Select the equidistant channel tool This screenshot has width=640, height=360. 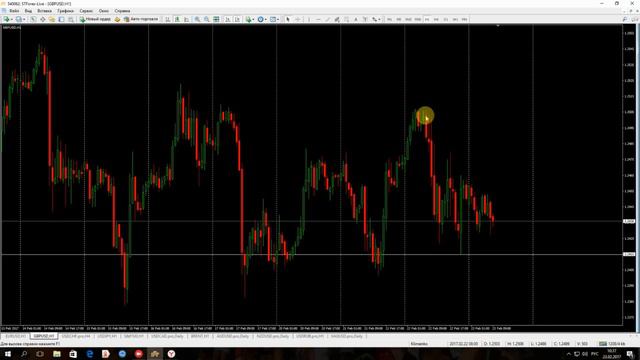[337, 19]
